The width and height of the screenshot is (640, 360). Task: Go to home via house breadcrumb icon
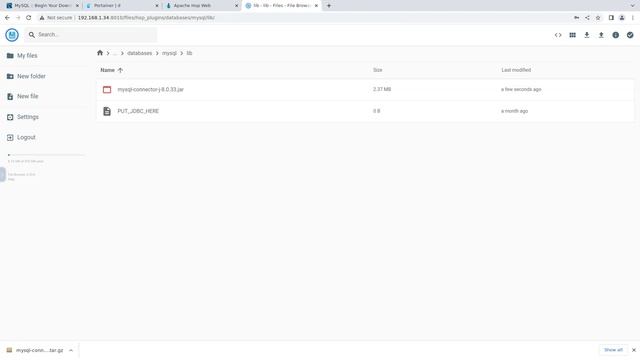pos(100,53)
